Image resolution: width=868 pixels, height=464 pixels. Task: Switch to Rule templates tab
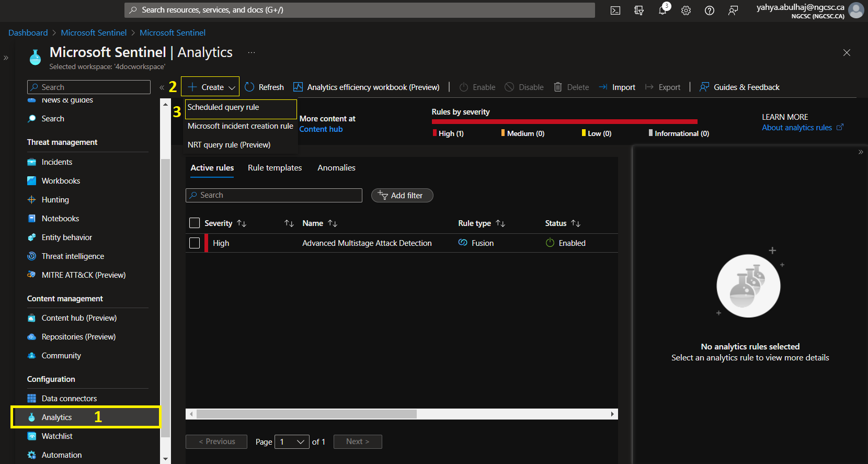click(275, 168)
